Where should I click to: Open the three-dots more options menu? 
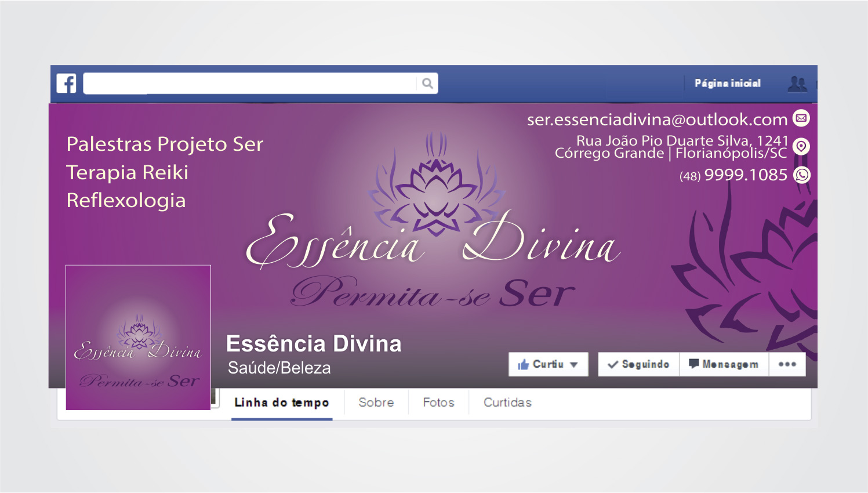click(x=787, y=364)
